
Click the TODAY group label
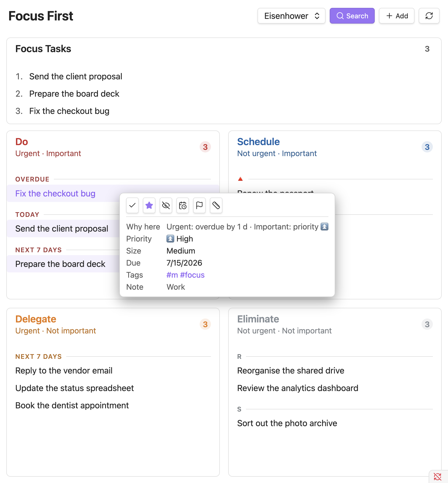coord(27,215)
